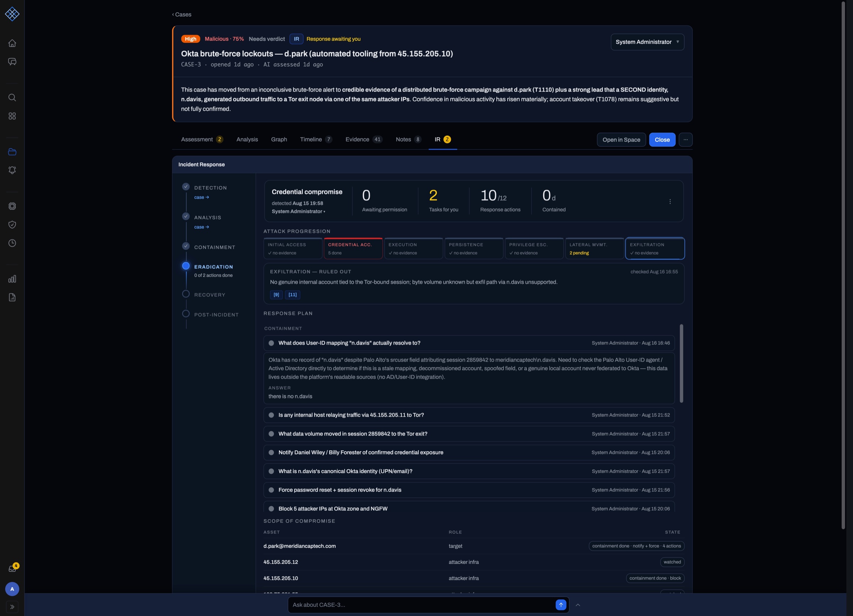Select the Lateral Mvmt. progression card
This screenshot has height=616, width=853.
coord(595,248)
